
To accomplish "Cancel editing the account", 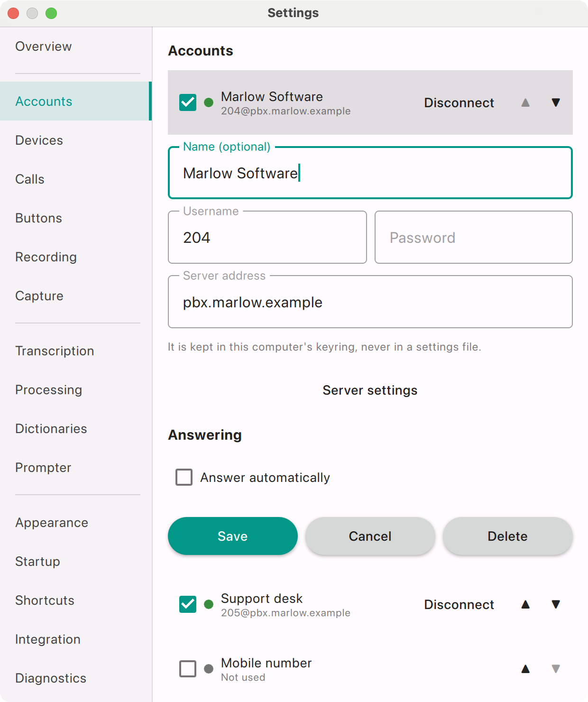I will coord(370,536).
